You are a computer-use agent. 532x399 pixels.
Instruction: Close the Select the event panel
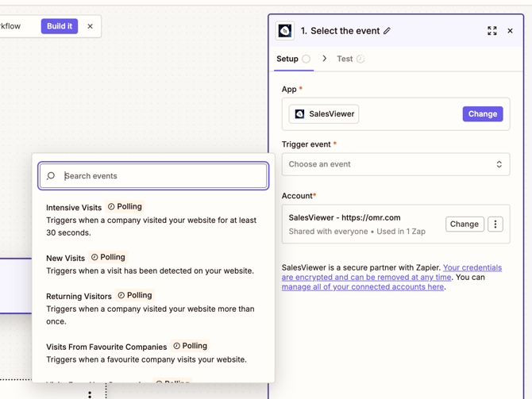click(x=510, y=31)
